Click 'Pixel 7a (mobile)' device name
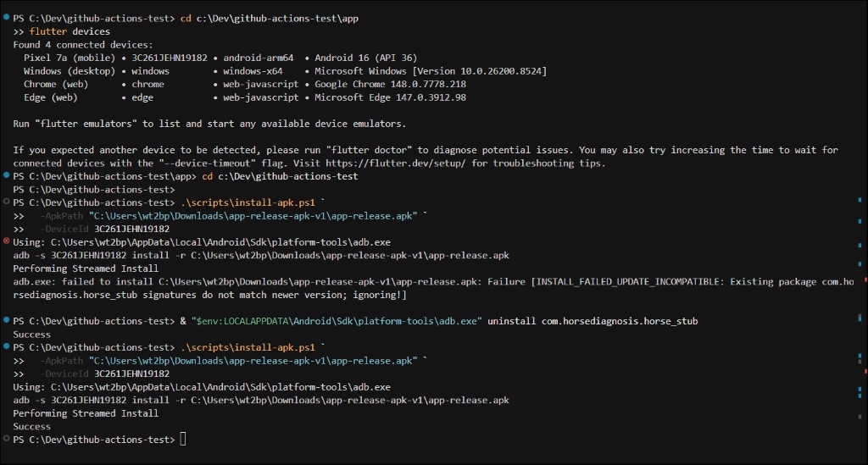The image size is (868, 465). (70, 58)
